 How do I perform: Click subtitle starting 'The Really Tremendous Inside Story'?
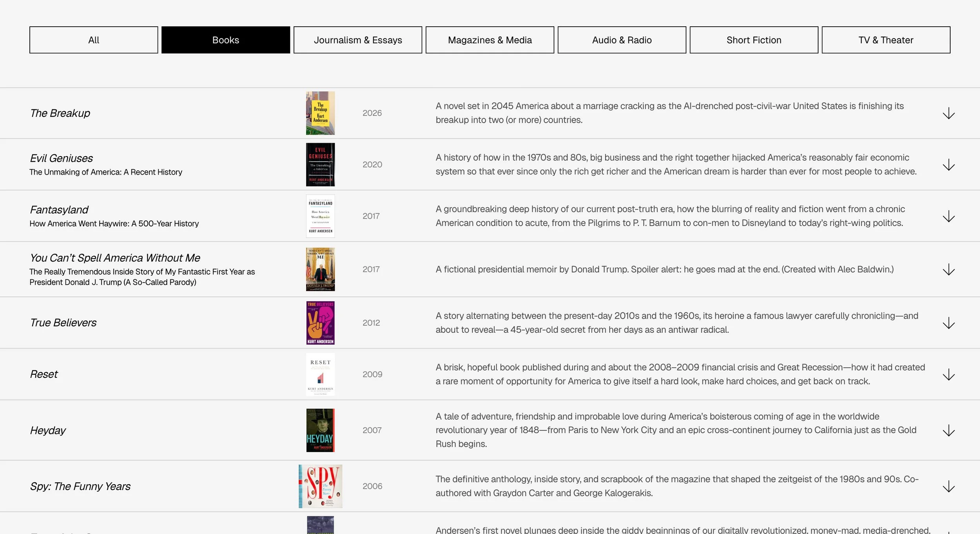click(142, 277)
